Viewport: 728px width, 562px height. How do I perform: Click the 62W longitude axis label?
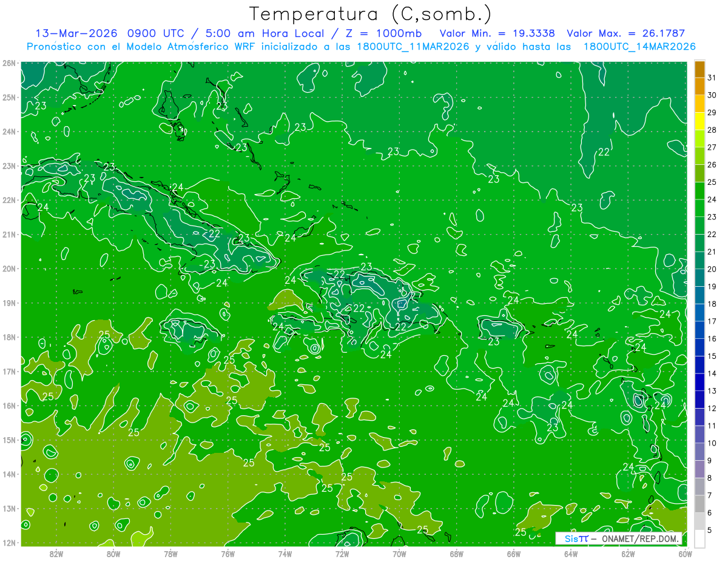tap(627, 553)
